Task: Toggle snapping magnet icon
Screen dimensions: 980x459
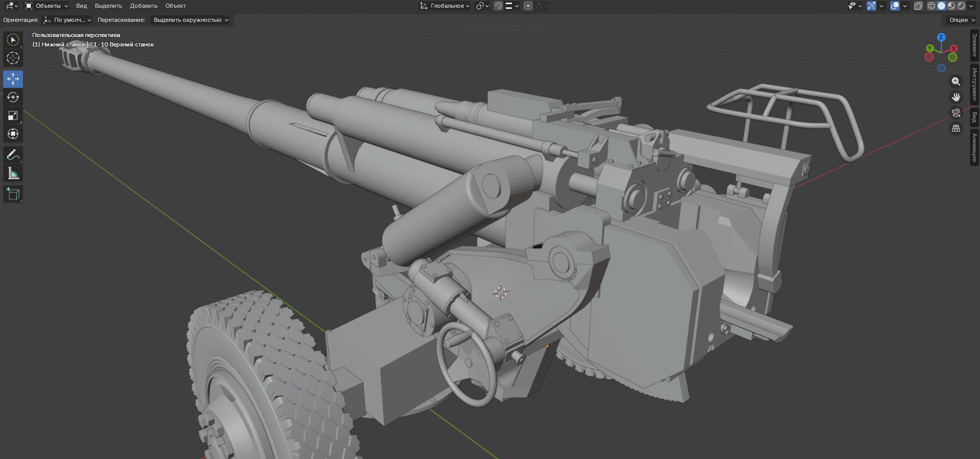Action: click(498, 6)
